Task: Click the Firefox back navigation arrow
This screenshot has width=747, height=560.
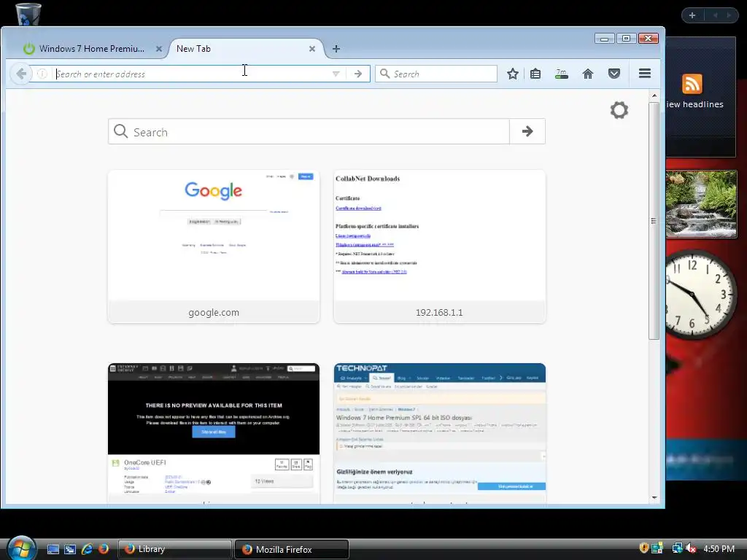Action: pos(21,74)
